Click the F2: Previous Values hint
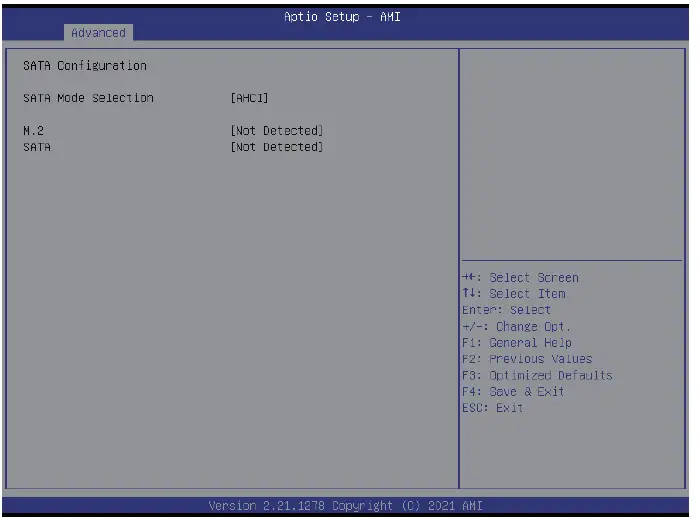Viewport: 698px width, 517px height. (x=527, y=359)
